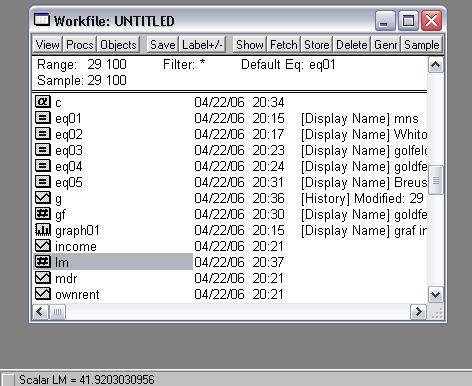Select the ownrent series icon
Screen dimensions: 472x386
coord(43,293)
